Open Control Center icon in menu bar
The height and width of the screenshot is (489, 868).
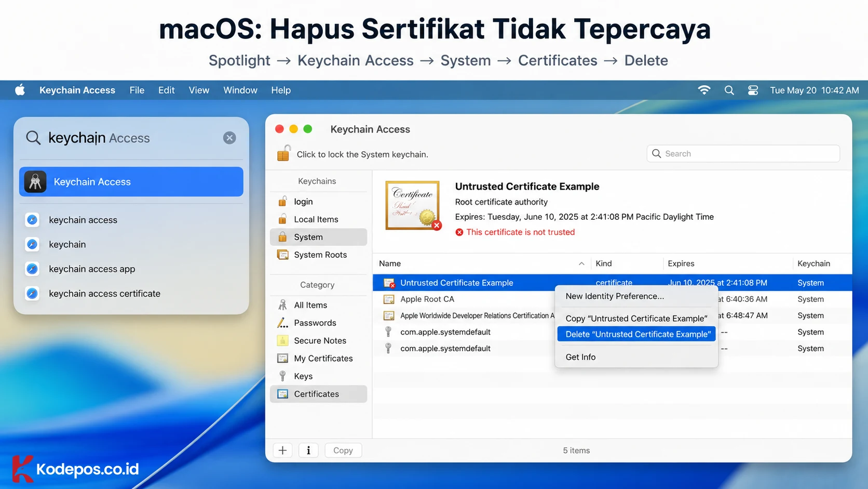click(x=753, y=90)
